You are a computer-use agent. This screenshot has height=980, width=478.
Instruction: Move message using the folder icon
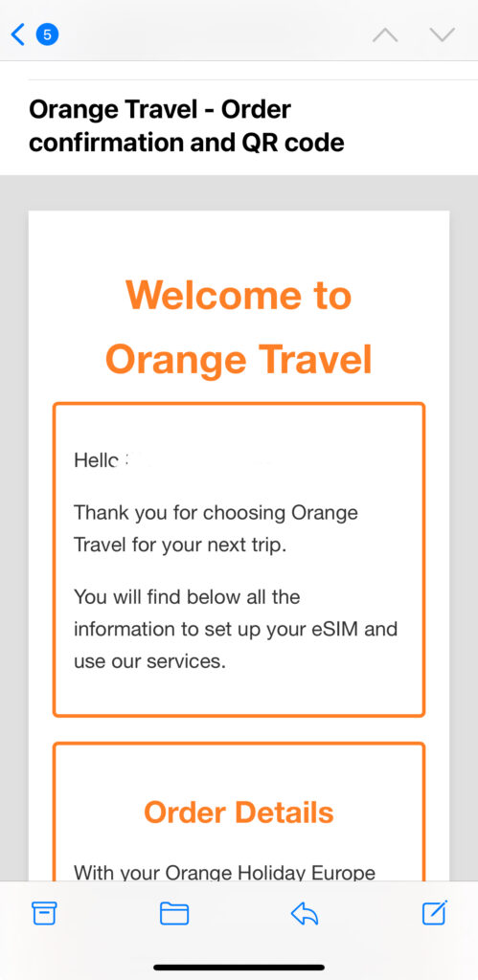click(x=174, y=913)
